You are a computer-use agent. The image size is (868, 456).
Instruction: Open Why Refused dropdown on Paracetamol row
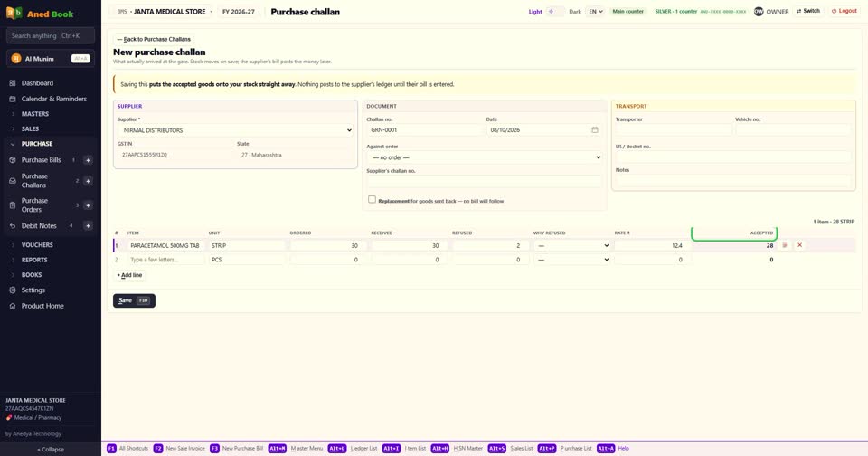coord(571,245)
